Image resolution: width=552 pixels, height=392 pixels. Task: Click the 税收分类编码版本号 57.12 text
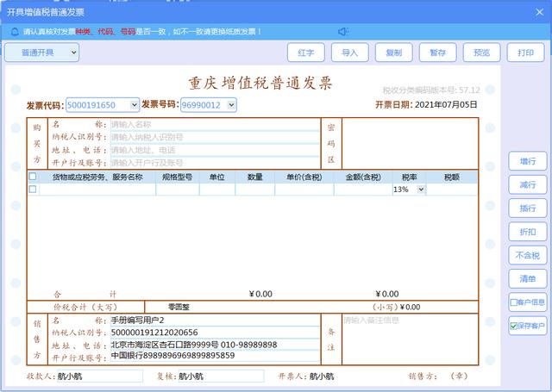[431, 90]
